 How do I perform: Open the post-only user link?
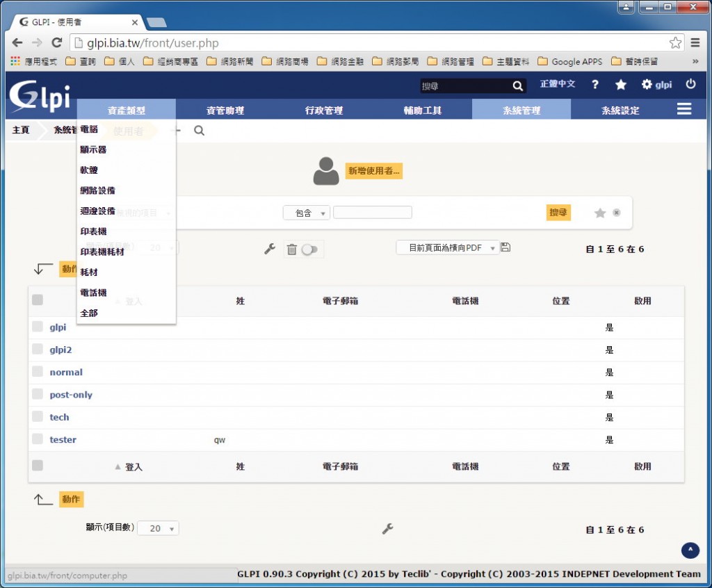coord(71,395)
